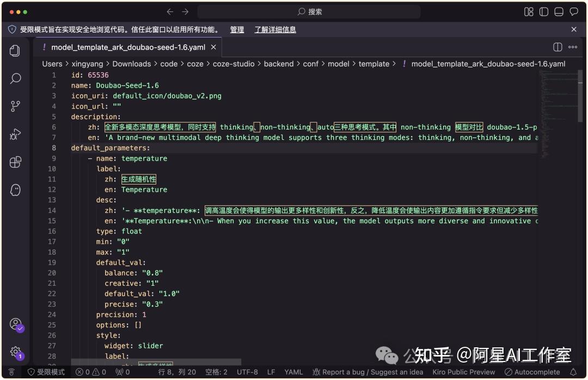
Task: Click the template breadcrumb
Action: point(373,64)
